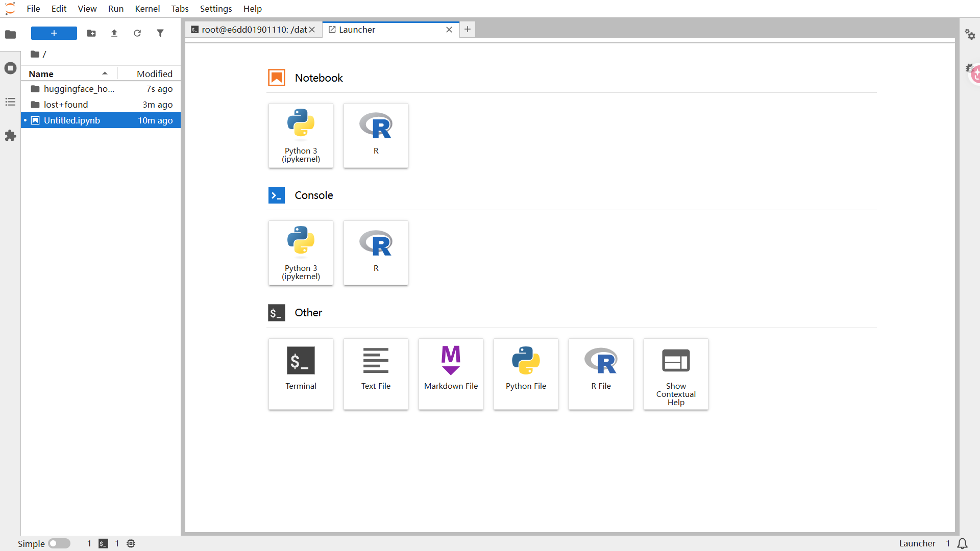Toggle file filter in browser

coord(160,33)
